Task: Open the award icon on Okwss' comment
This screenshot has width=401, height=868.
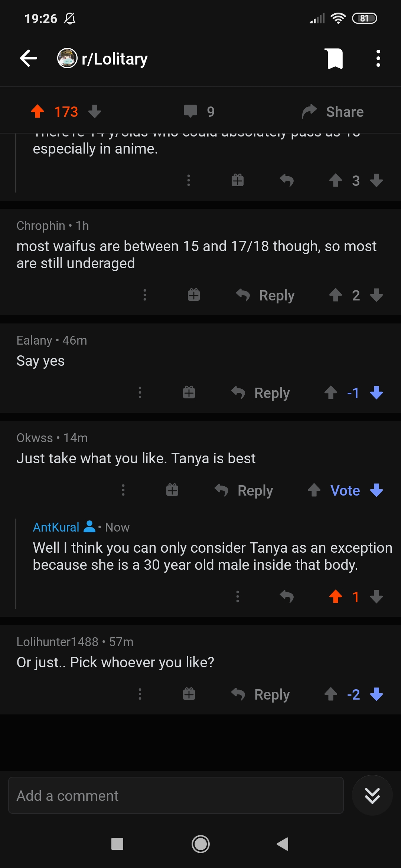Action: click(172, 490)
